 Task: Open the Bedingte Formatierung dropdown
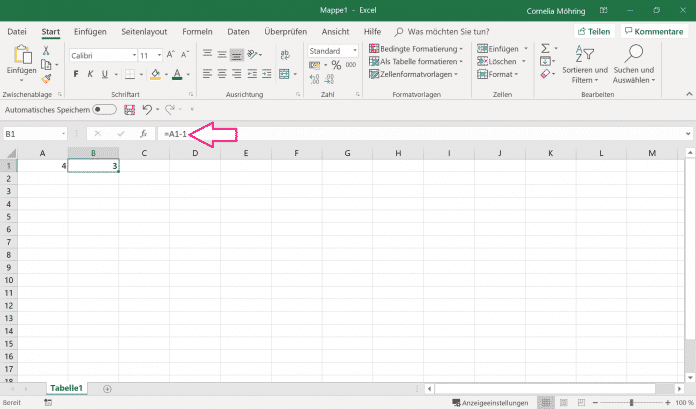[x=416, y=48]
